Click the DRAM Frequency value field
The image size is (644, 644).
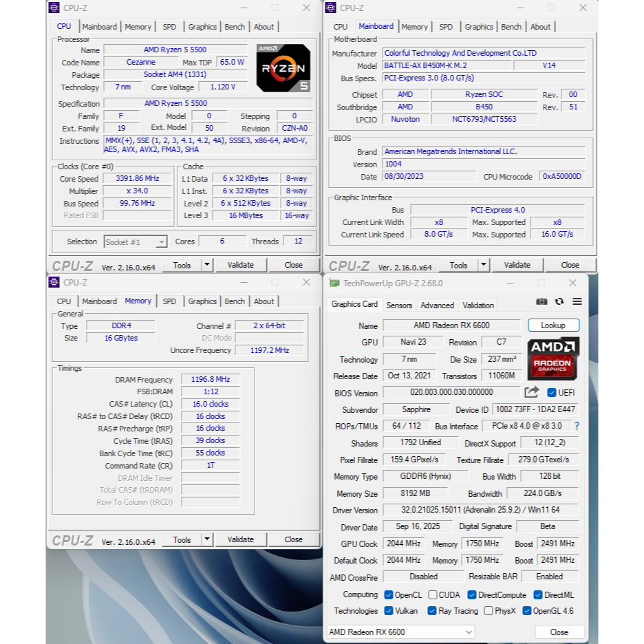pyautogui.click(x=211, y=380)
